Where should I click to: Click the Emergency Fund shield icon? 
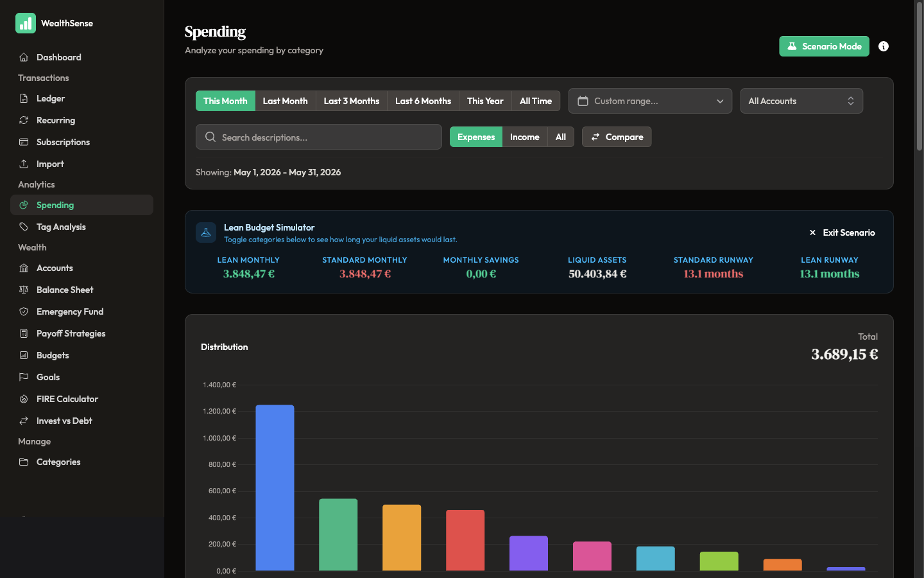24,311
